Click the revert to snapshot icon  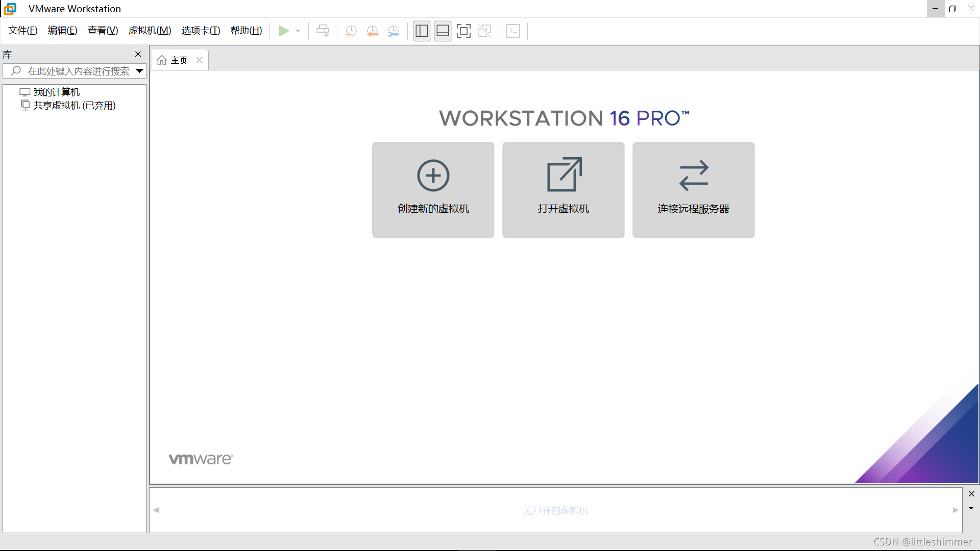point(372,31)
